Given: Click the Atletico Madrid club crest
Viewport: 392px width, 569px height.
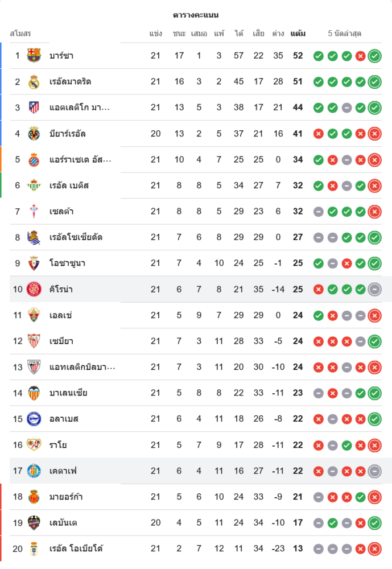Looking at the screenshot, I should tap(34, 108).
